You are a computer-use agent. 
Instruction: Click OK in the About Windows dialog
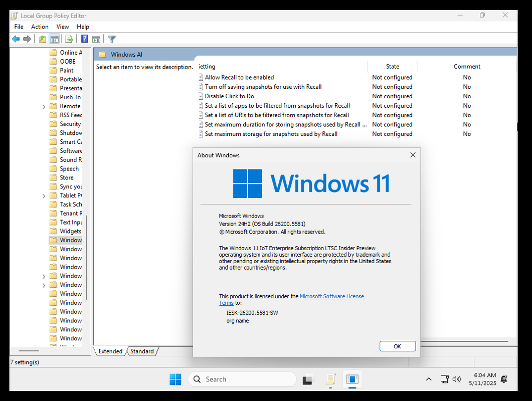click(397, 346)
